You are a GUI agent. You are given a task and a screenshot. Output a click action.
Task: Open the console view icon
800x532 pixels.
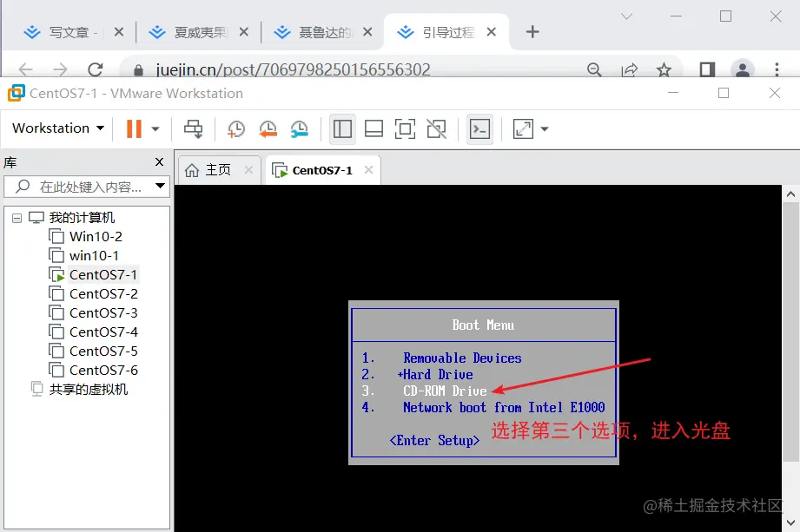[479, 129]
